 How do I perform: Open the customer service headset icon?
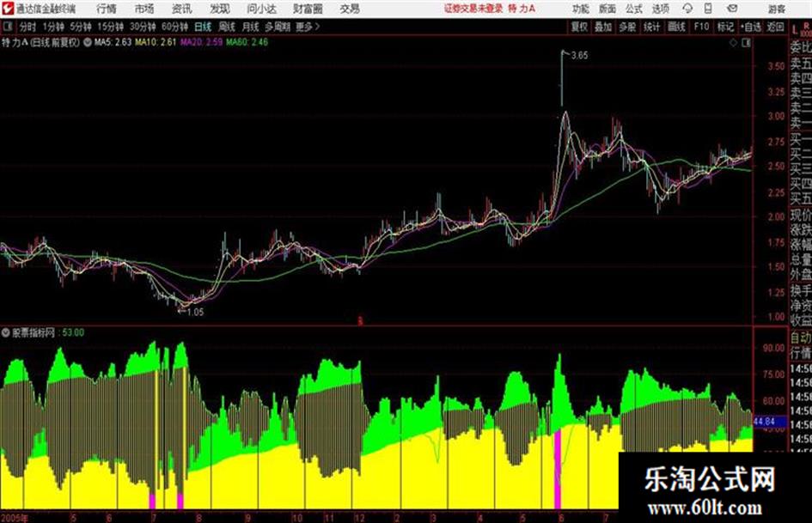tap(687, 9)
